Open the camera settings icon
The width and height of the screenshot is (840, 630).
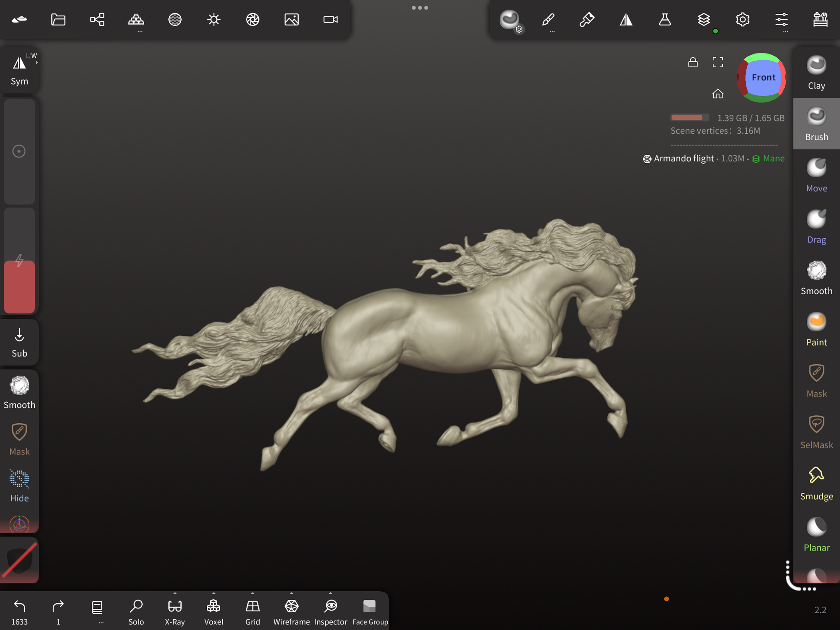(x=330, y=19)
